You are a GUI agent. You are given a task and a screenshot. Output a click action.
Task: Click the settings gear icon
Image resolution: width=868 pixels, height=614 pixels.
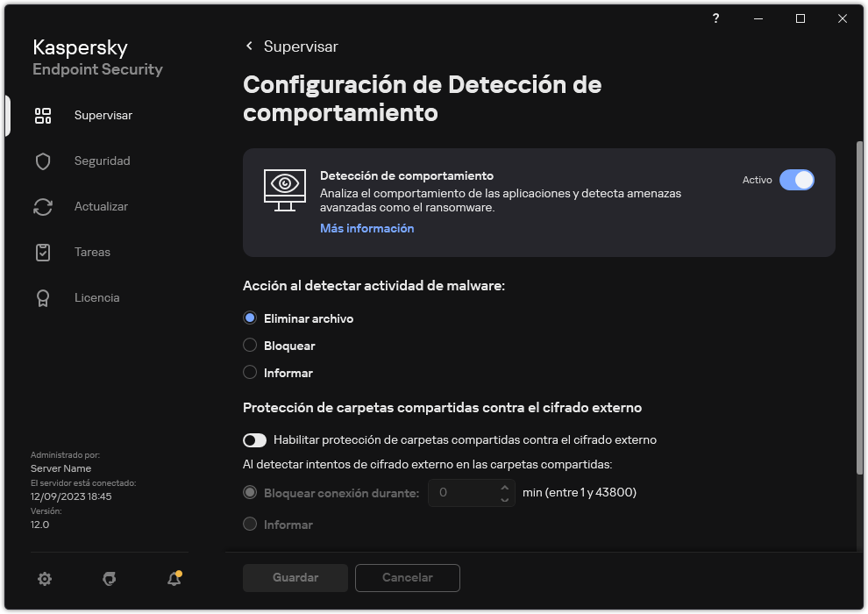tap(45, 579)
